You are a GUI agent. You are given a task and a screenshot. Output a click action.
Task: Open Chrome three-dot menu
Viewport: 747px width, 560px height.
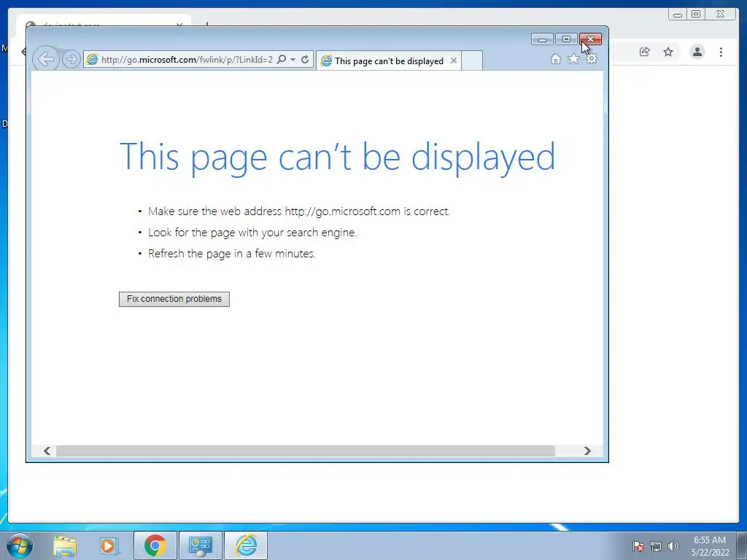pos(721,52)
